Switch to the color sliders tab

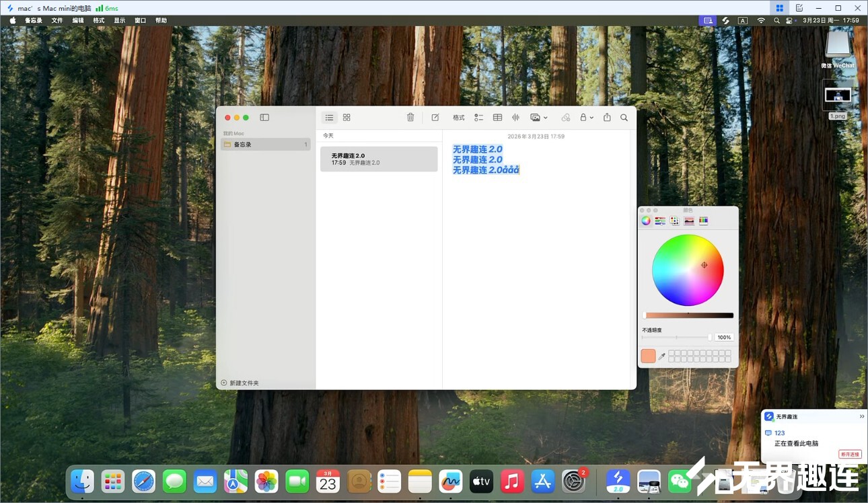click(x=660, y=221)
